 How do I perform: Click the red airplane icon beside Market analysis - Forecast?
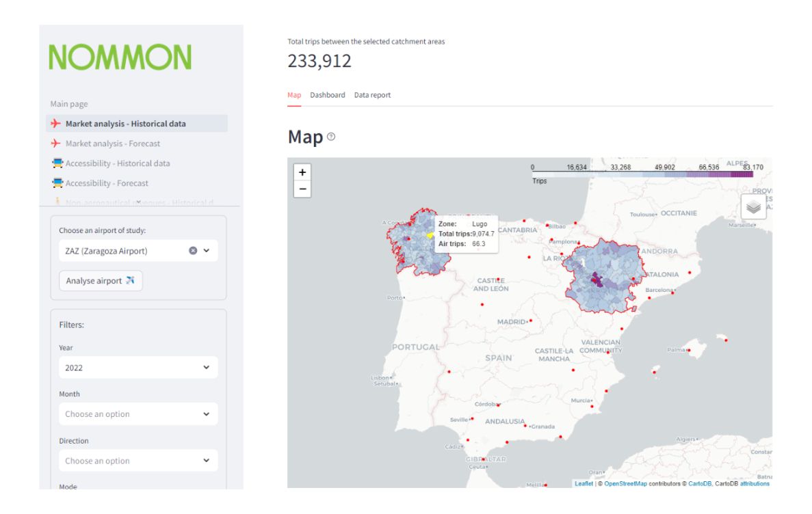pos(56,144)
